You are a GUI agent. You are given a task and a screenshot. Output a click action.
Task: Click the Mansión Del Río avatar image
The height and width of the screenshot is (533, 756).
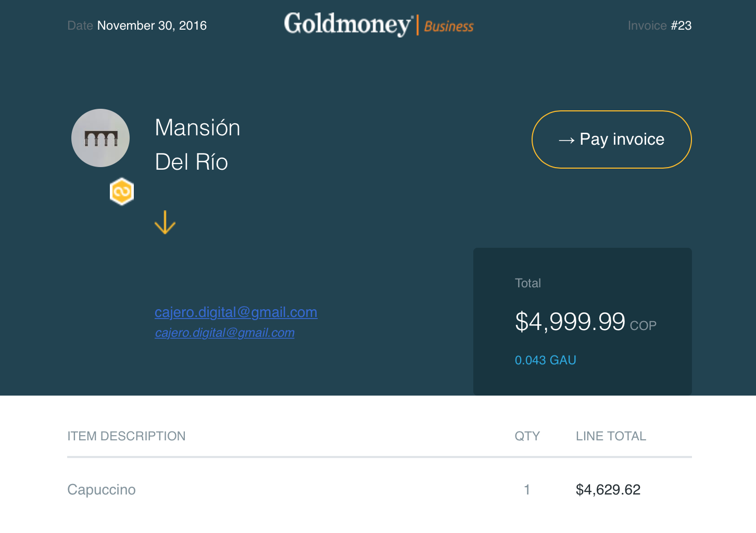[100, 138]
